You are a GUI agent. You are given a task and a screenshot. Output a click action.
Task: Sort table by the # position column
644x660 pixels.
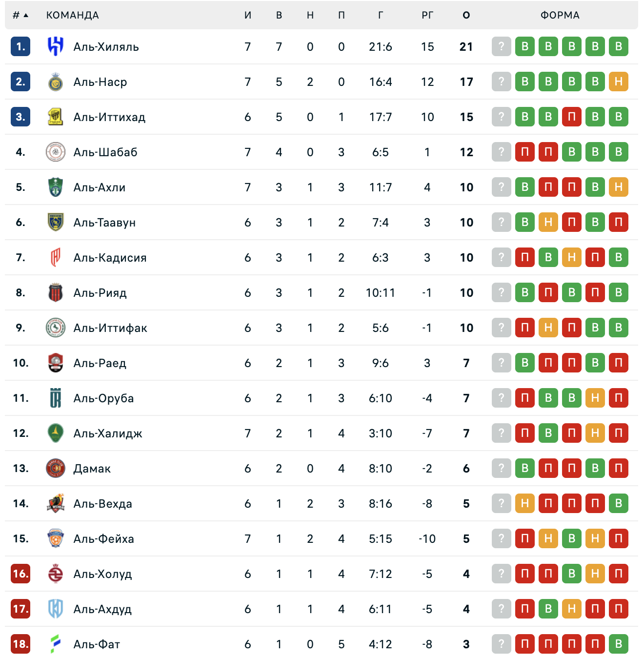tap(20, 15)
